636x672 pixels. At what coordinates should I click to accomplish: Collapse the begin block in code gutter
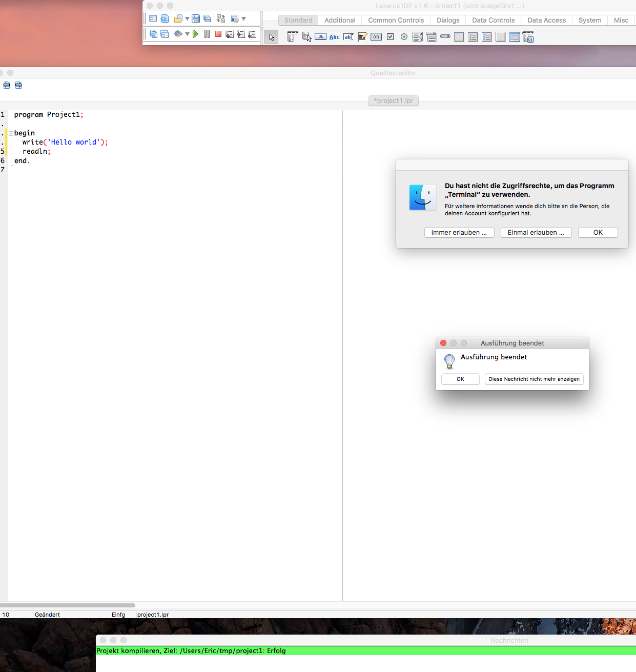pos(11,133)
